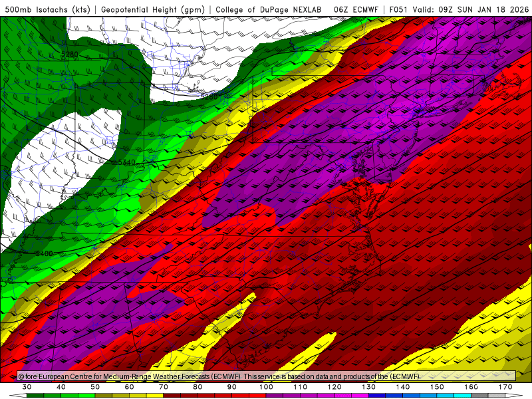Select the dark gray colorbar swatch at 160
The image size is (532, 399).
pos(479,396)
